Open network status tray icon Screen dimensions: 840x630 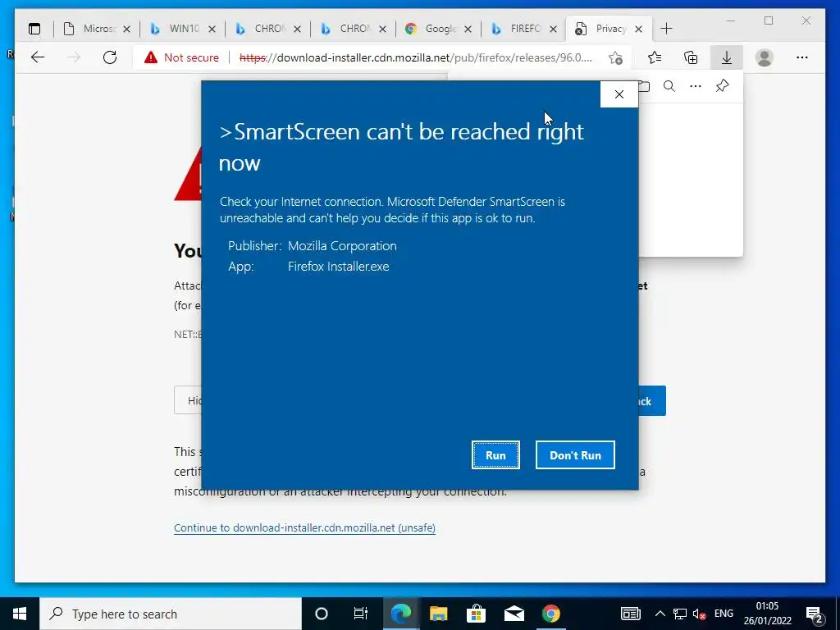click(680, 614)
